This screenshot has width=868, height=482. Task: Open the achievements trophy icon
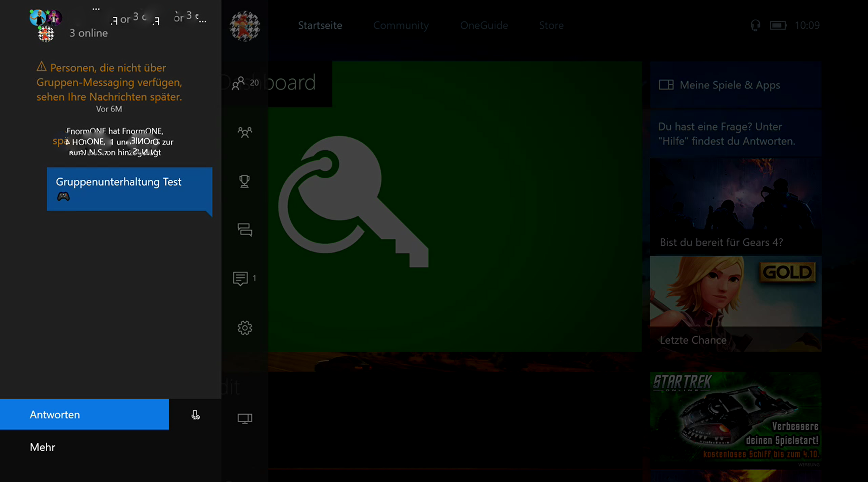click(x=245, y=181)
